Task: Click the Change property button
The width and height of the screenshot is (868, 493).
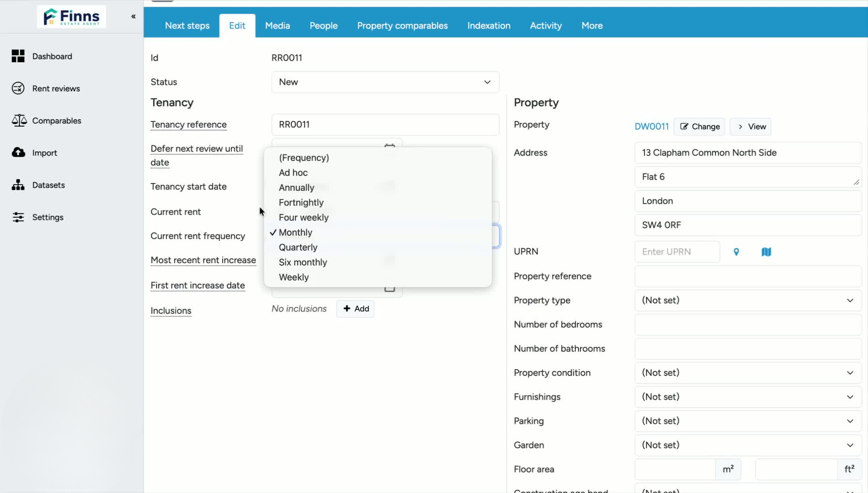Action: (x=699, y=126)
